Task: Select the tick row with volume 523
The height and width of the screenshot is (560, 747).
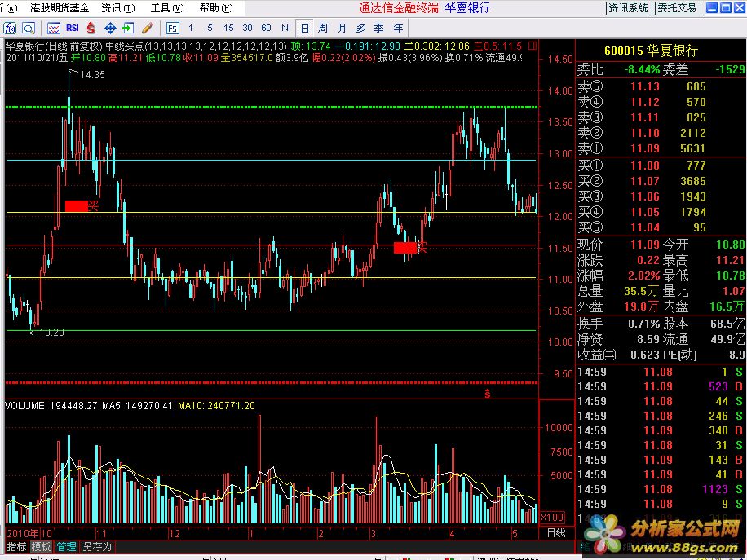Action: [x=661, y=386]
